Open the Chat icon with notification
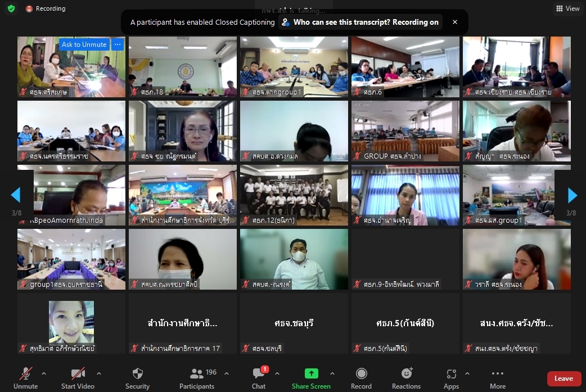Screen dimensions: 586x392 (x=259, y=373)
